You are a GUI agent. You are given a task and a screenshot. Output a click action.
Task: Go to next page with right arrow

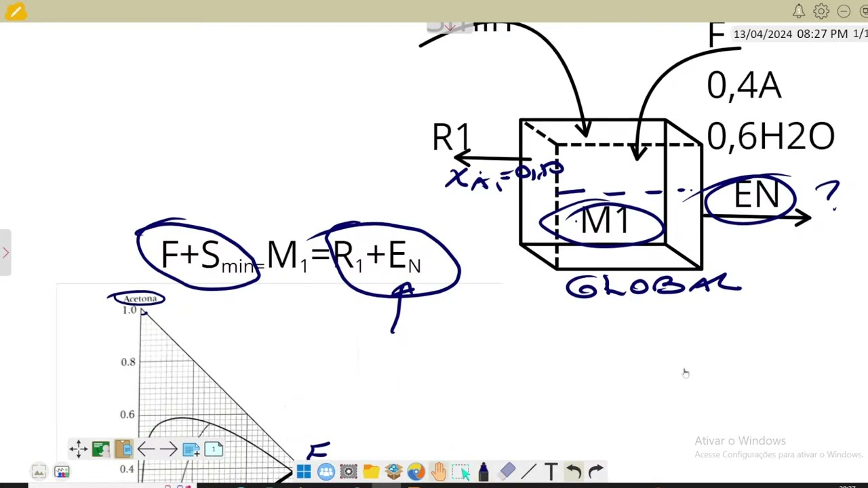(168, 449)
